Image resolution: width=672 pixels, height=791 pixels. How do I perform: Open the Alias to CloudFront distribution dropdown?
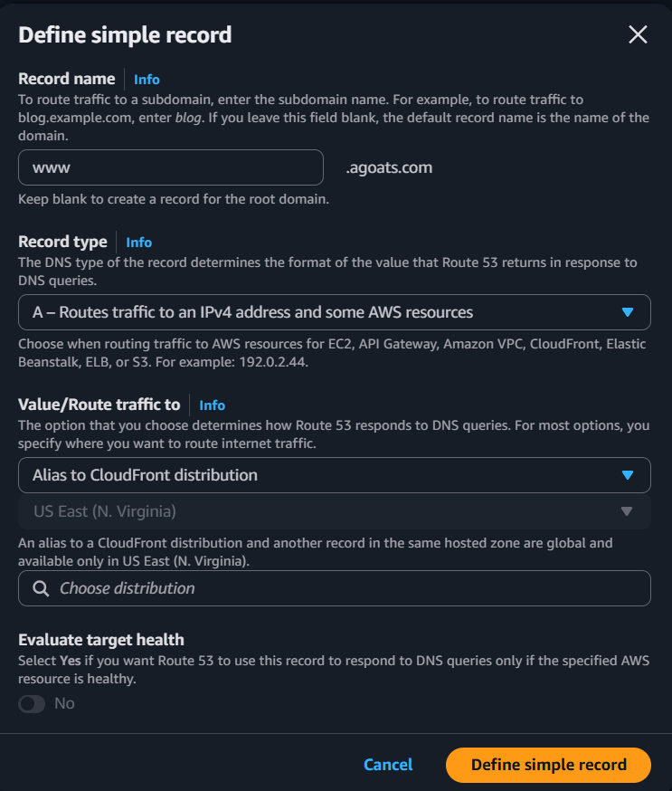334,475
